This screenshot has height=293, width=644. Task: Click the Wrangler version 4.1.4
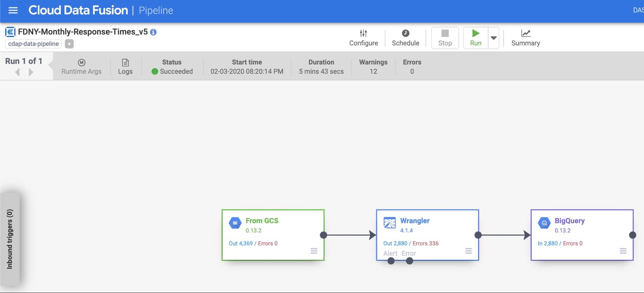point(406,230)
